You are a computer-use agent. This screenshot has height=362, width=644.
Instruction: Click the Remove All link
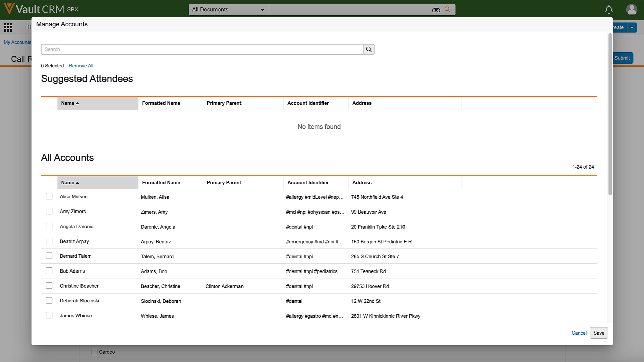click(x=81, y=66)
